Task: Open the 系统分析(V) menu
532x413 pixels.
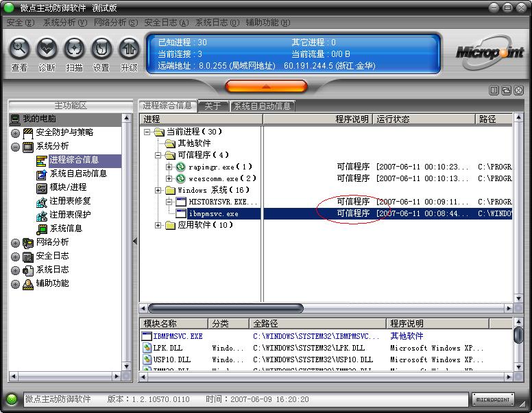Action: (65, 23)
